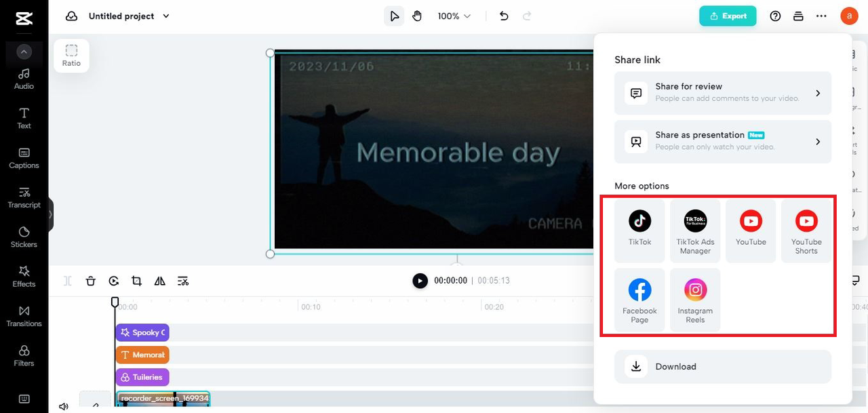Open Share as presentation option

pos(723,142)
